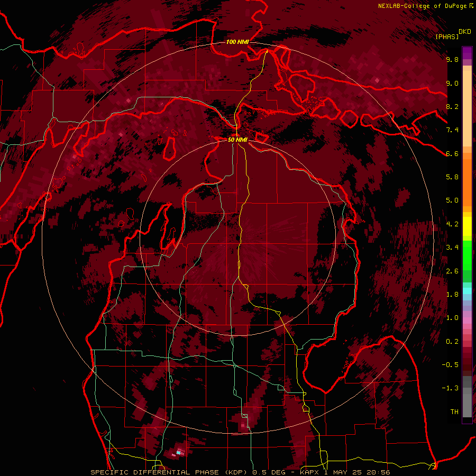Image resolution: width=476 pixels, height=476 pixels.
Task: Click the 8.2 scale value
Action: click(452, 106)
